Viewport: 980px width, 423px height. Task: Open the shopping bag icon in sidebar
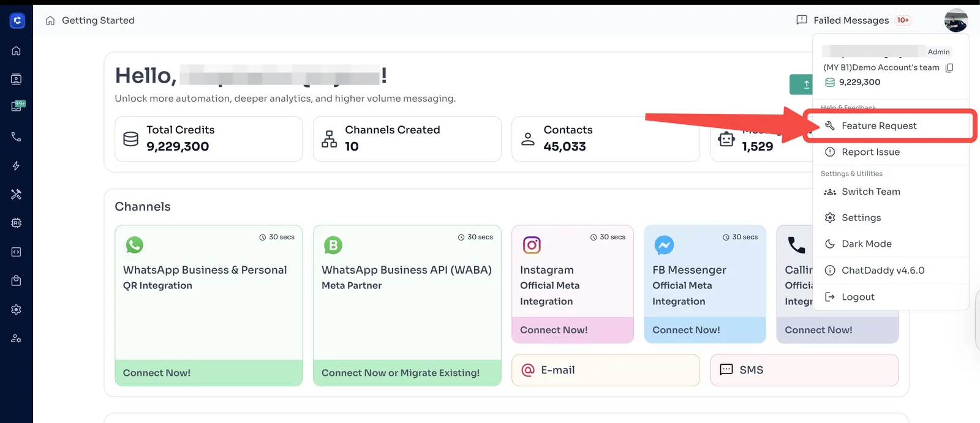point(17,280)
